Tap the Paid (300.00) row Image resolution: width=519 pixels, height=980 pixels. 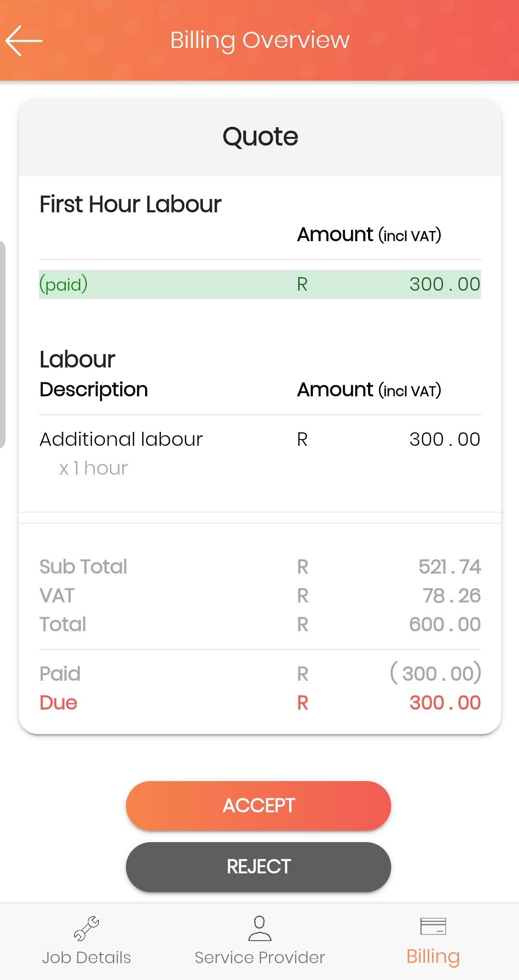coord(260,674)
